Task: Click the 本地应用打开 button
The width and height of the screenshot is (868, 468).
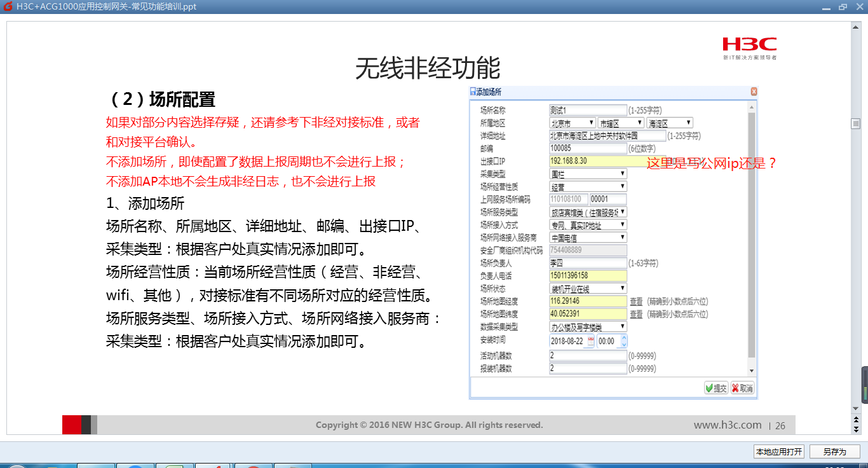Action: tap(778, 451)
